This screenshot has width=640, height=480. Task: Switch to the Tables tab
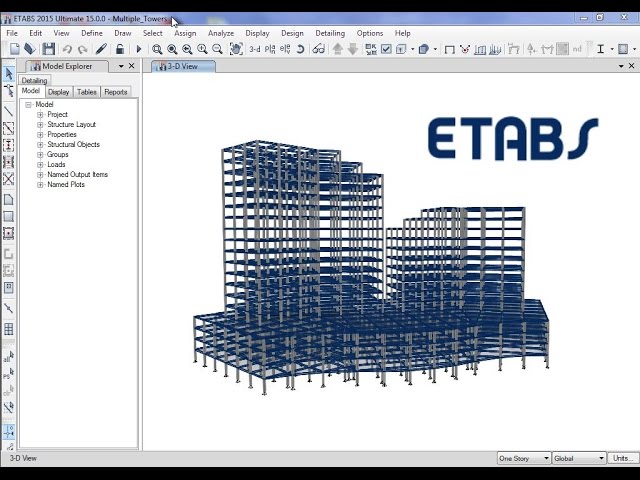pyautogui.click(x=87, y=92)
